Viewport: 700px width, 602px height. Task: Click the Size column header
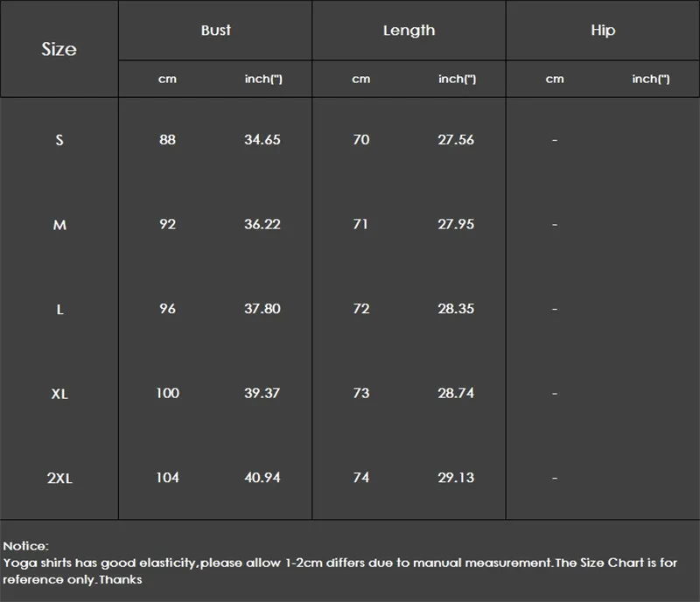(x=59, y=49)
